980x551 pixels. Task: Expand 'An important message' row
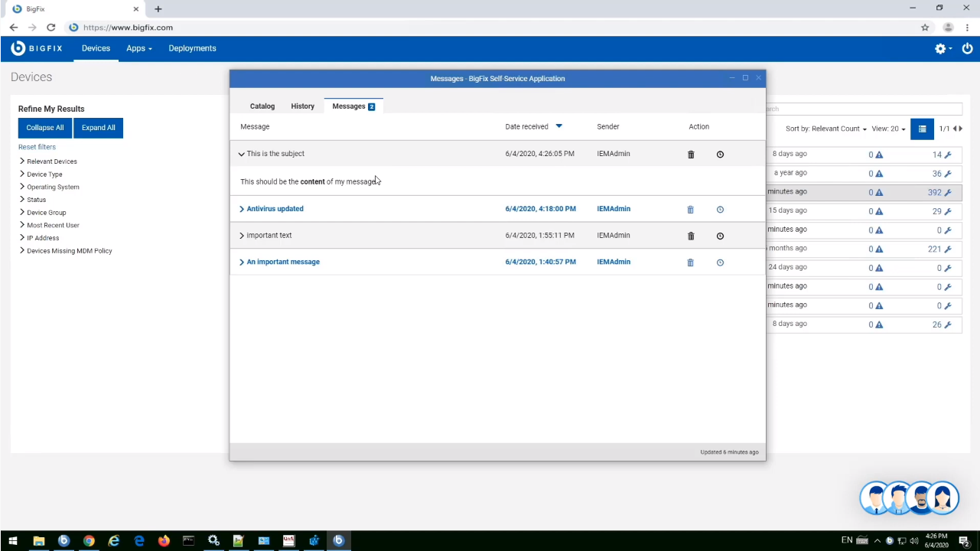pos(242,262)
